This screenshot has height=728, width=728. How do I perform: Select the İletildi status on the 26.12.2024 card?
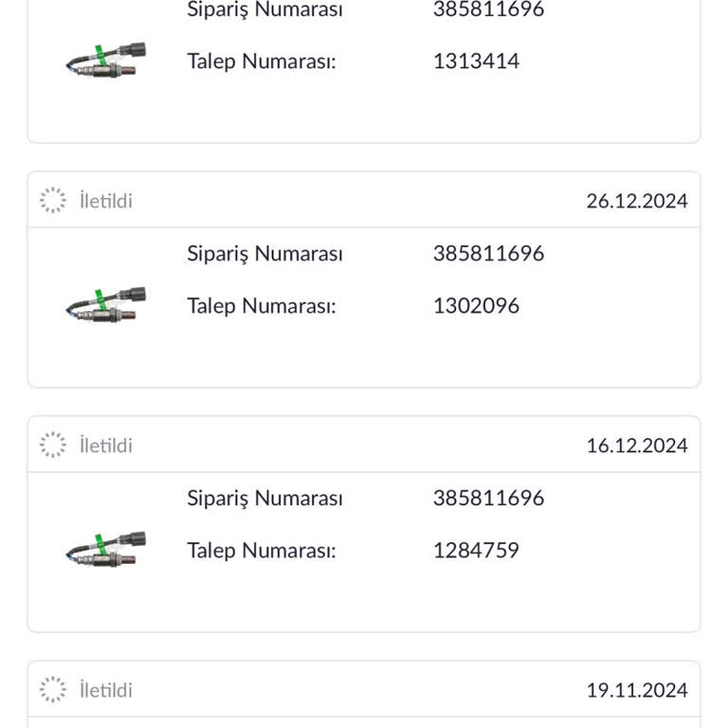click(x=106, y=201)
